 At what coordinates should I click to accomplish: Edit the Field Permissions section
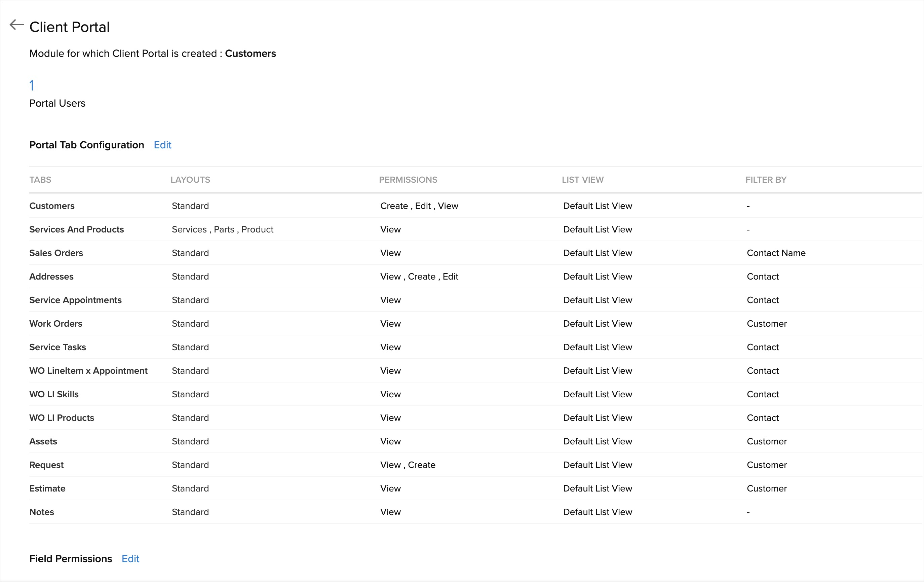tap(130, 558)
